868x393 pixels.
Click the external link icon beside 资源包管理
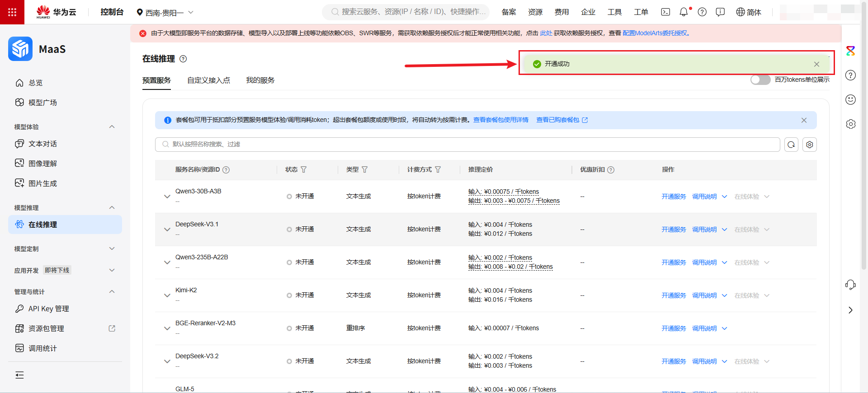pyautogui.click(x=112, y=328)
